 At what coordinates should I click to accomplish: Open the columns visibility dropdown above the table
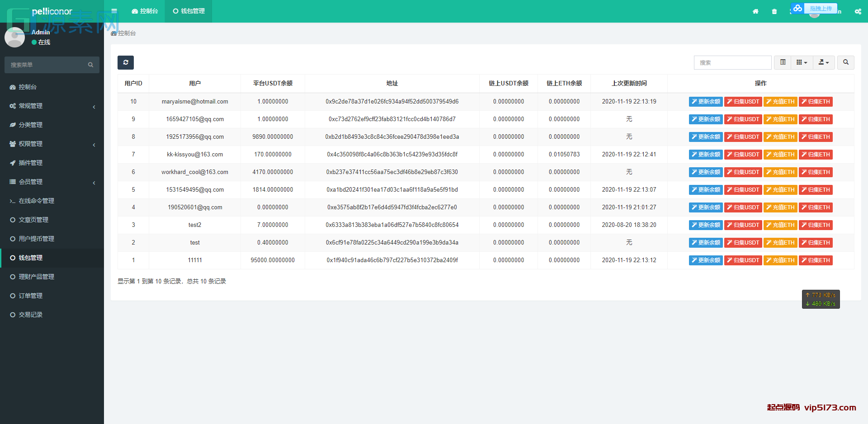click(802, 62)
